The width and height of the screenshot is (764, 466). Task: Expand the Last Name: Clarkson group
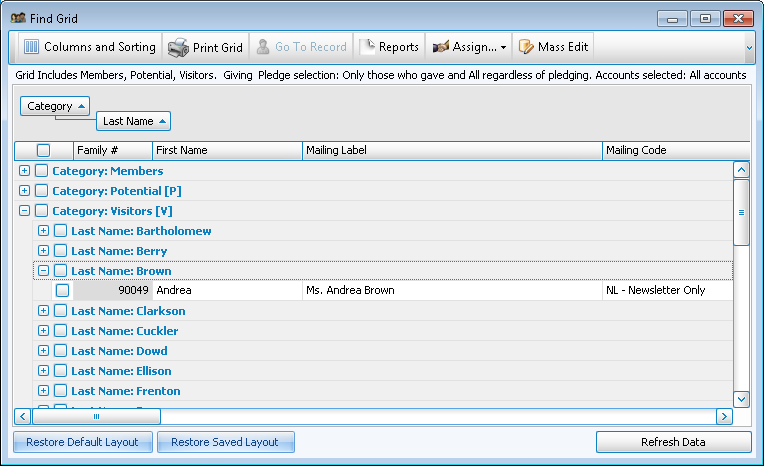[43, 311]
